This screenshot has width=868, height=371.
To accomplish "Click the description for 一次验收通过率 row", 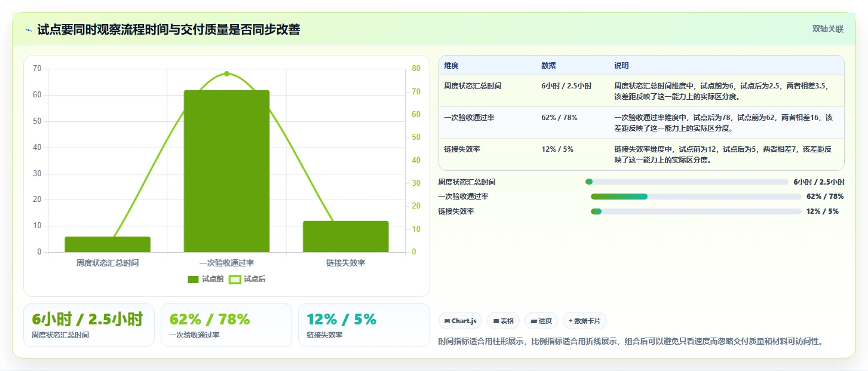I will [x=723, y=123].
